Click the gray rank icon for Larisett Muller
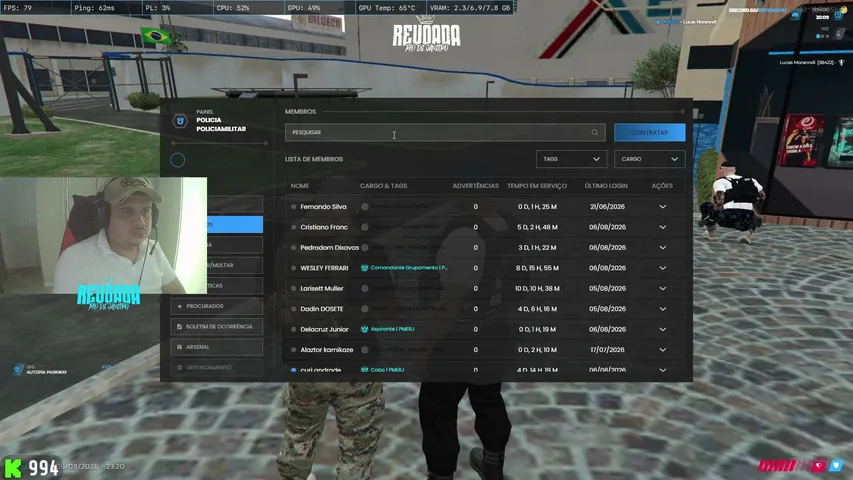This screenshot has height=480, width=853. pyautogui.click(x=364, y=288)
